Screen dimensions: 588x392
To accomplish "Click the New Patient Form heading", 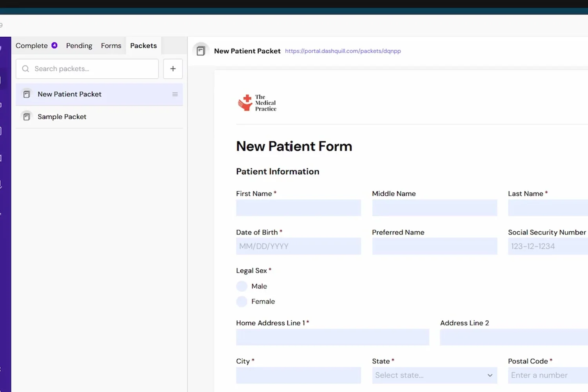I will [x=294, y=146].
